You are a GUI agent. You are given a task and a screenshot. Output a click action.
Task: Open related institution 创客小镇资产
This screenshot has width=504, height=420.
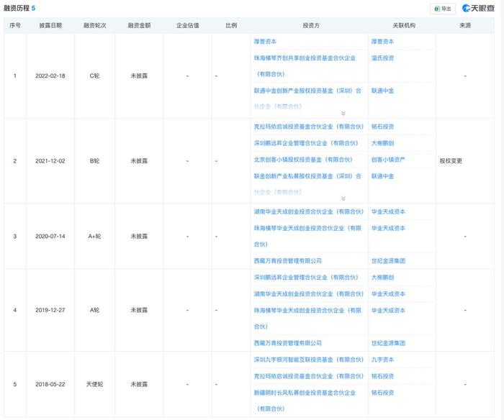click(388, 160)
